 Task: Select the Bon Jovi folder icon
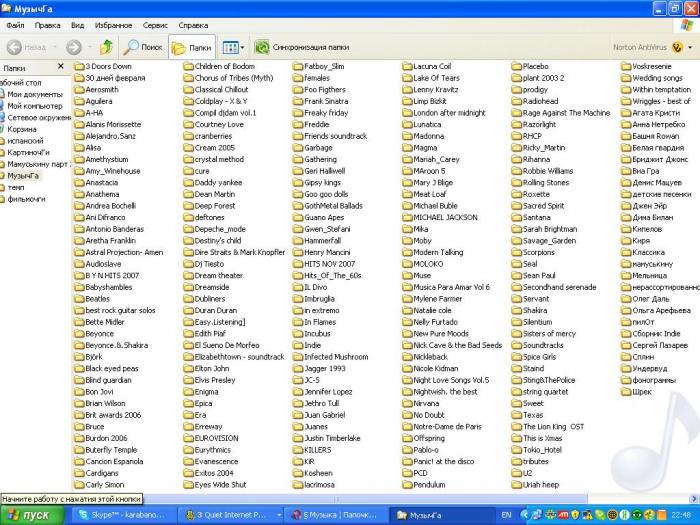[x=79, y=392]
